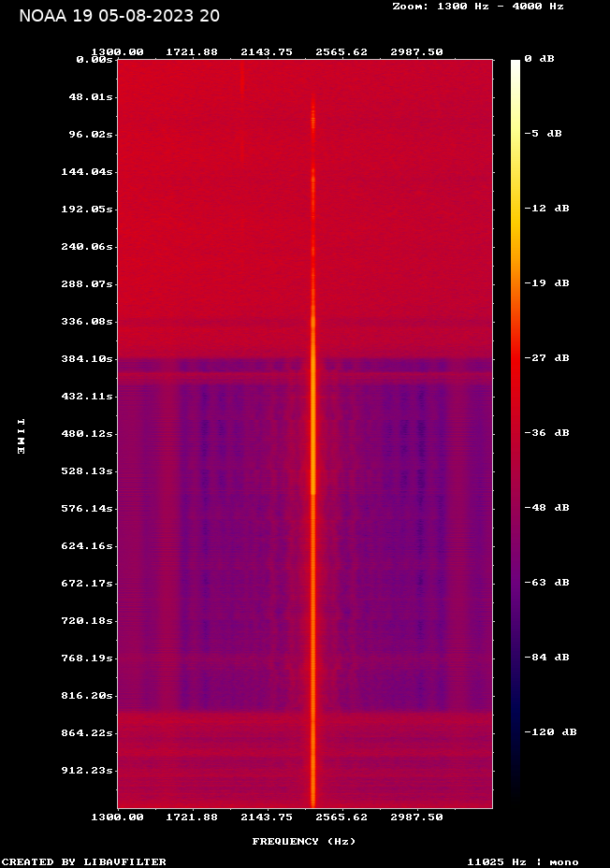Click the 0.00s time axis marker

click(x=94, y=59)
